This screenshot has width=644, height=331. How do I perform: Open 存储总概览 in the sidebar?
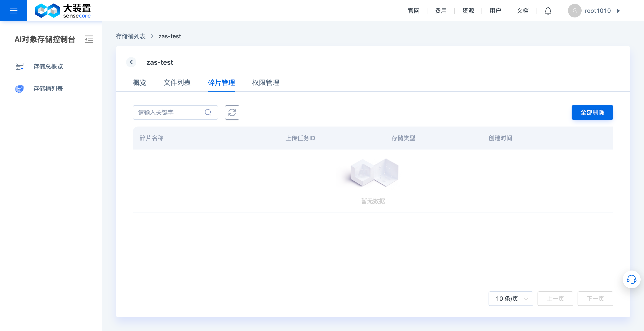click(49, 66)
